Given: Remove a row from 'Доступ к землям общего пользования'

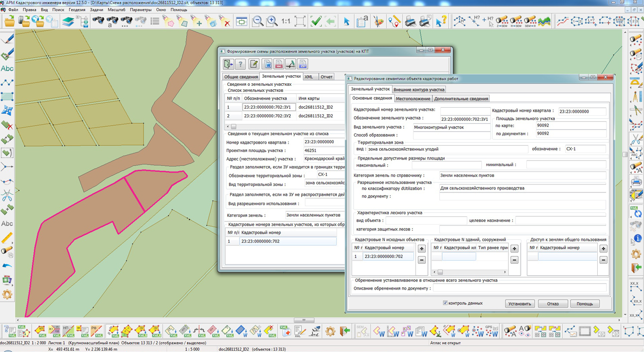Looking at the screenshot, I should pyautogui.click(x=603, y=260).
